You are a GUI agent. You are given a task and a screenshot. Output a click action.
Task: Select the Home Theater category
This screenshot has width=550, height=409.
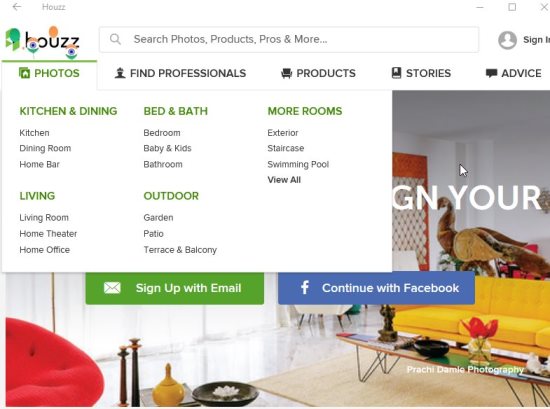pos(48,234)
